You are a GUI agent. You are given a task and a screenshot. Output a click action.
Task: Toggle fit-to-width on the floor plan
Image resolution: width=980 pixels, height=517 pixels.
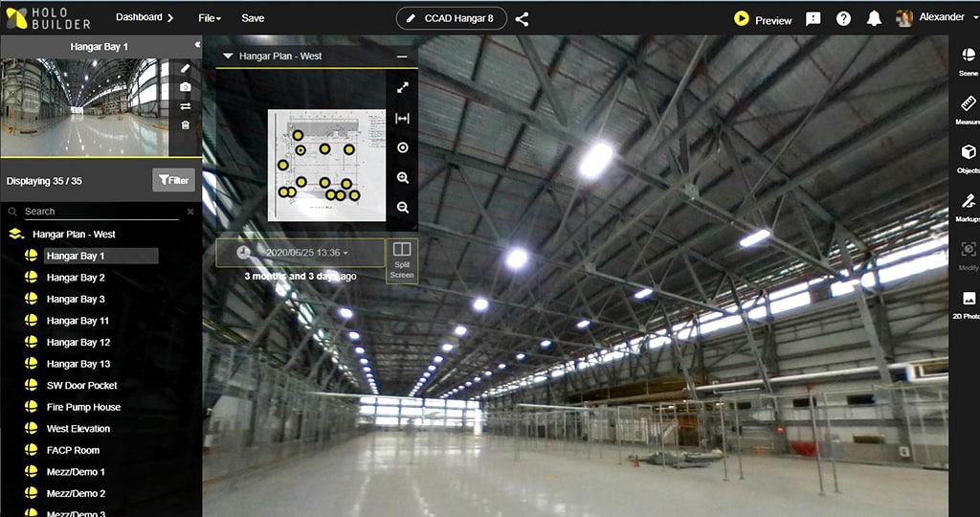(402, 119)
